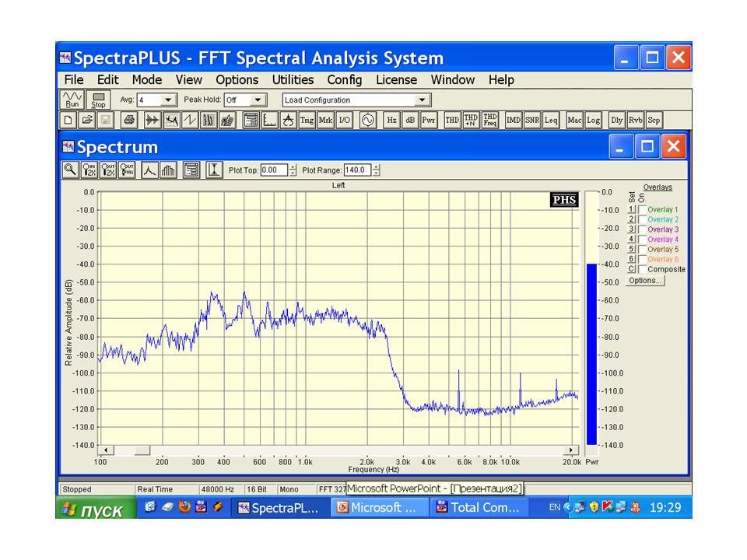Switch Spectrum plot to bar graph view
Image resolution: width=747 pixels, height=560 pixels.
click(x=168, y=170)
